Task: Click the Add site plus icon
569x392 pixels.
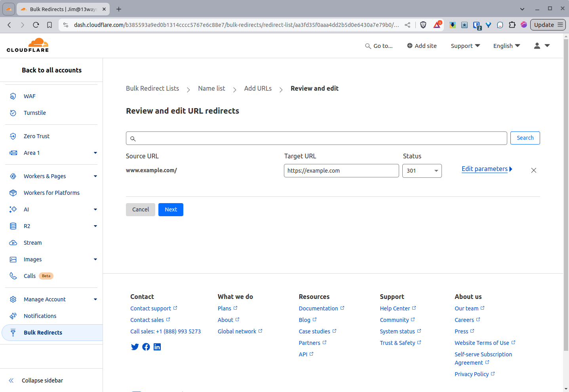Action: point(409,46)
